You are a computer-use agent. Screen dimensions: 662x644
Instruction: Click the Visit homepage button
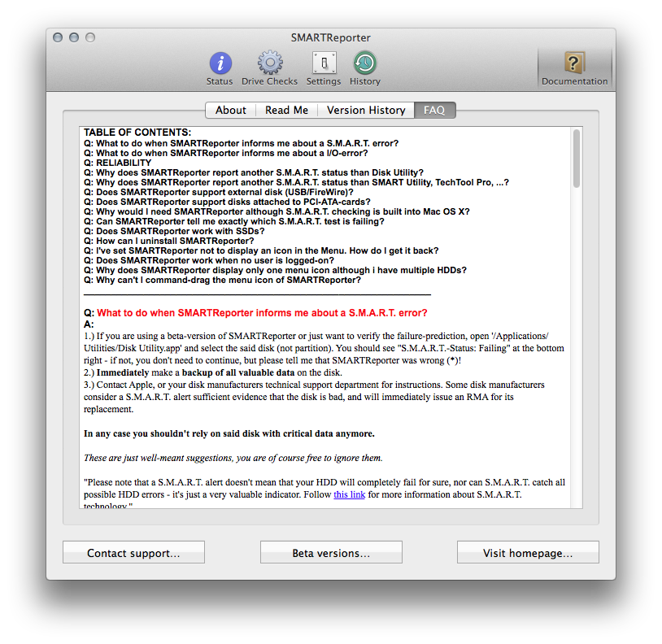pos(528,552)
